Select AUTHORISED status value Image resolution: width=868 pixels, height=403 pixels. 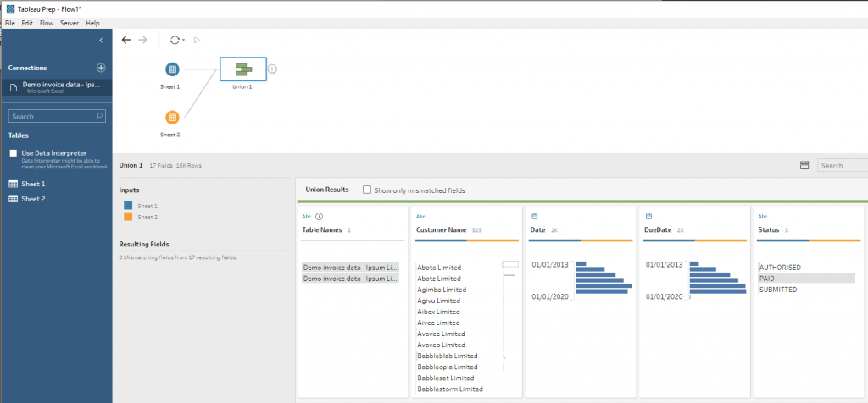780,268
